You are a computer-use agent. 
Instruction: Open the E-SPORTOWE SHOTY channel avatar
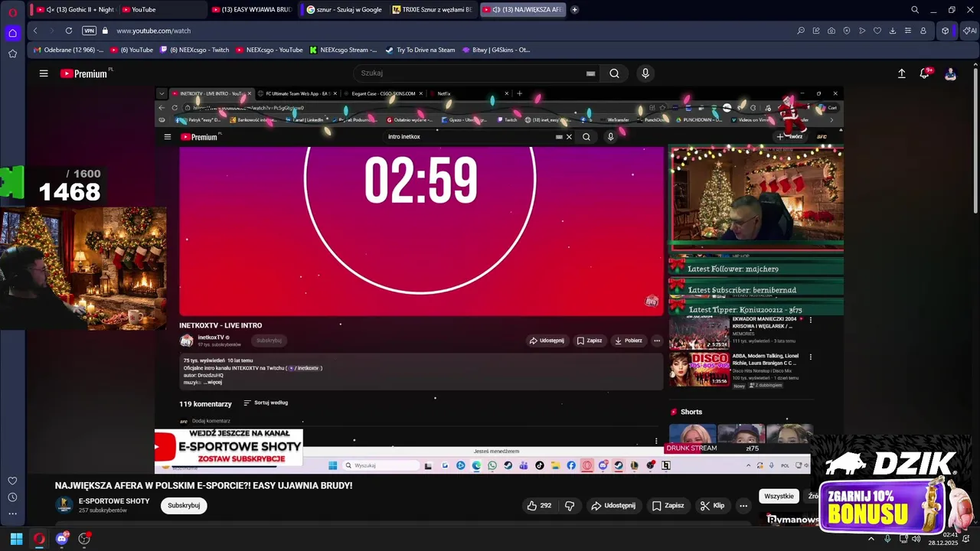64,505
